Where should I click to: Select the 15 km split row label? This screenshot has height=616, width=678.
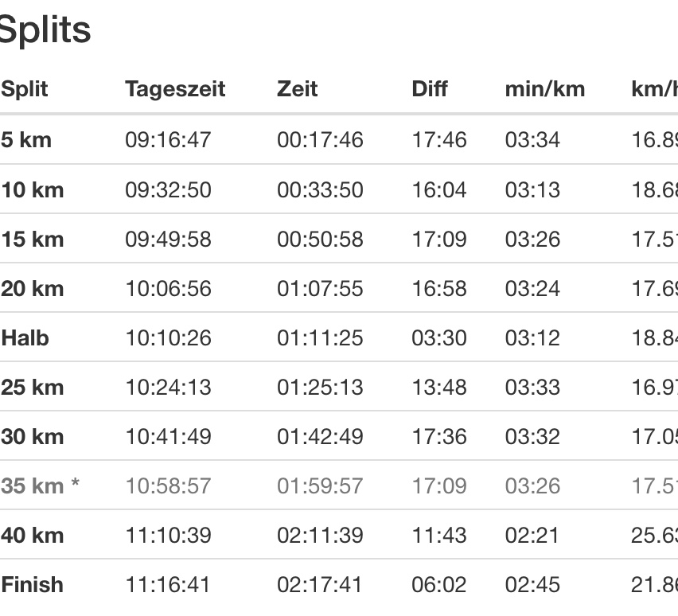33,239
